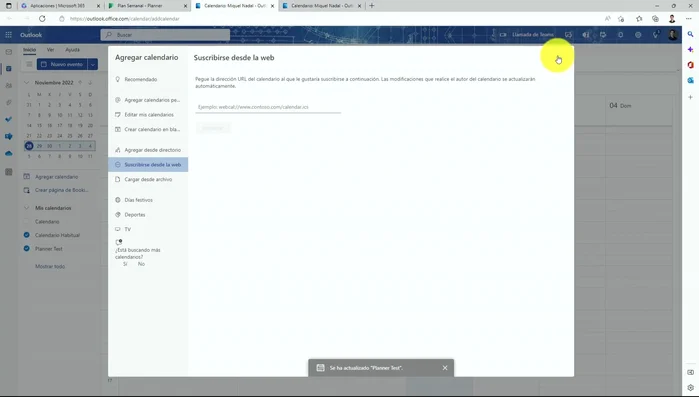Select TV option
The image size is (699, 397).
click(148, 229)
